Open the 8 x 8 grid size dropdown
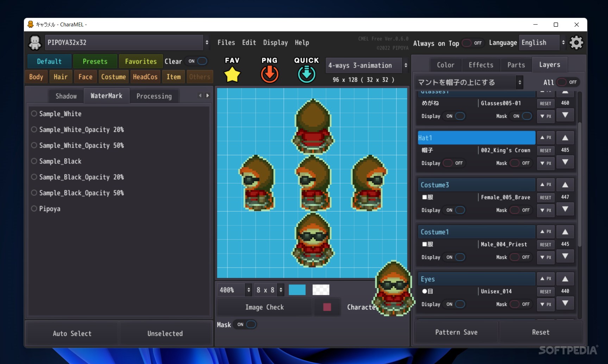The height and width of the screenshot is (364, 608). coord(269,290)
